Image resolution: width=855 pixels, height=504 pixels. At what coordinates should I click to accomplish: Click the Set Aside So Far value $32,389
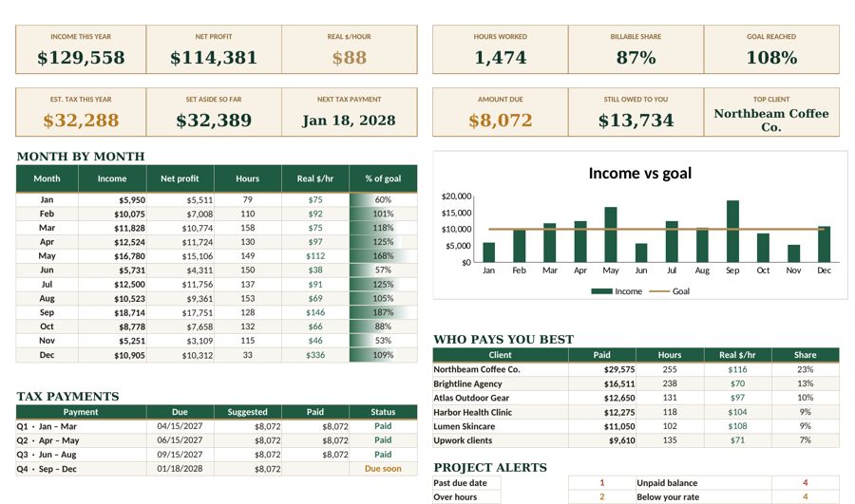(x=213, y=121)
